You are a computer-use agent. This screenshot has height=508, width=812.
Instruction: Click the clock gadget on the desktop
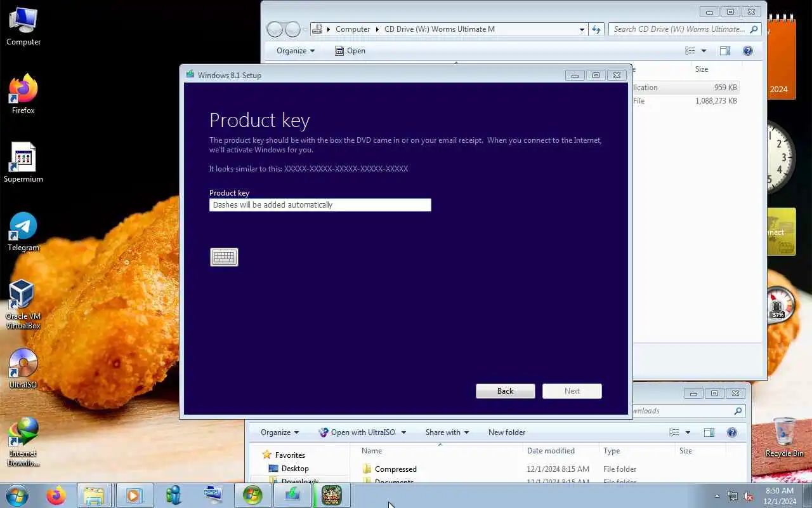pos(780,157)
